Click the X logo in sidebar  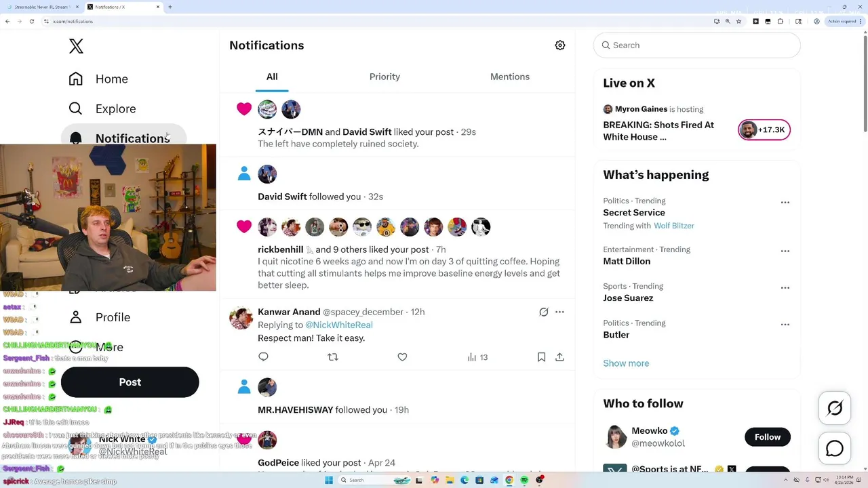pos(76,46)
